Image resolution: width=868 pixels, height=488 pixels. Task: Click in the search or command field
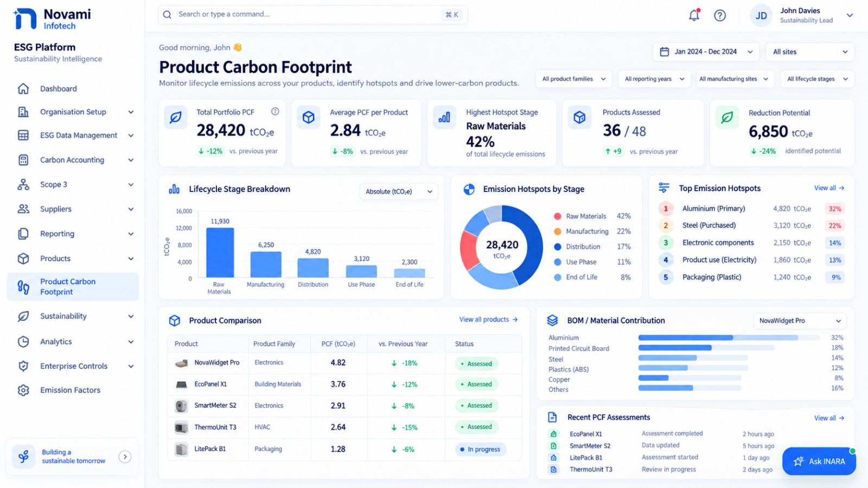coord(313,15)
